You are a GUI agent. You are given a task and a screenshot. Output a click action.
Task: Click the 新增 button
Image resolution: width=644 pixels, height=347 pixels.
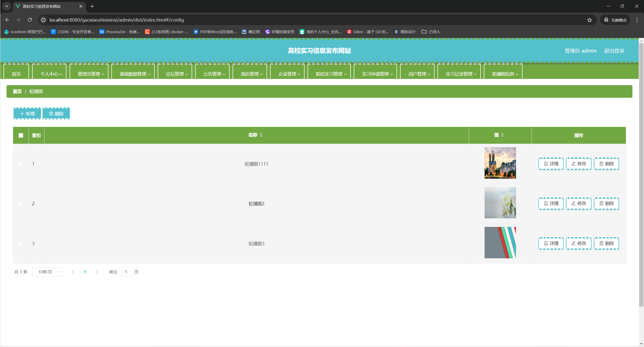tap(27, 114)
